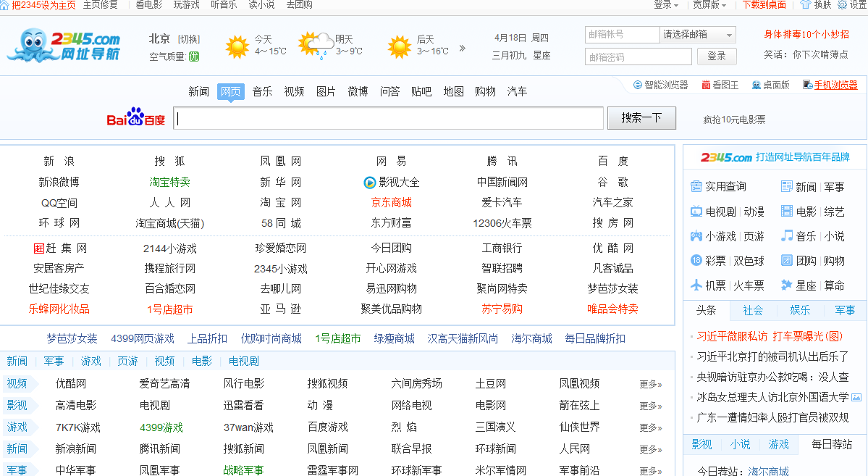Click the 实用查询 sidebar icon
Screen dimensions: 868x476
696,186
